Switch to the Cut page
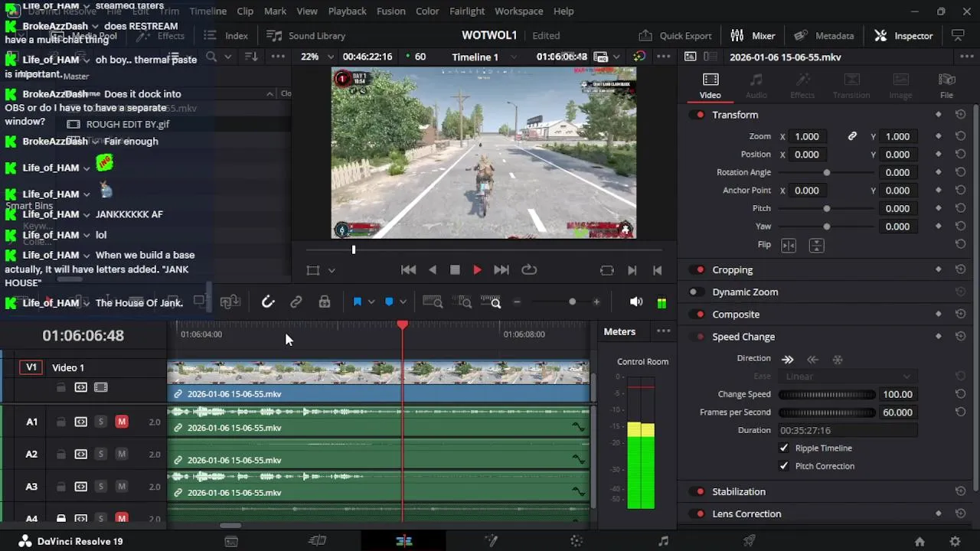 [x=318, y=541]
